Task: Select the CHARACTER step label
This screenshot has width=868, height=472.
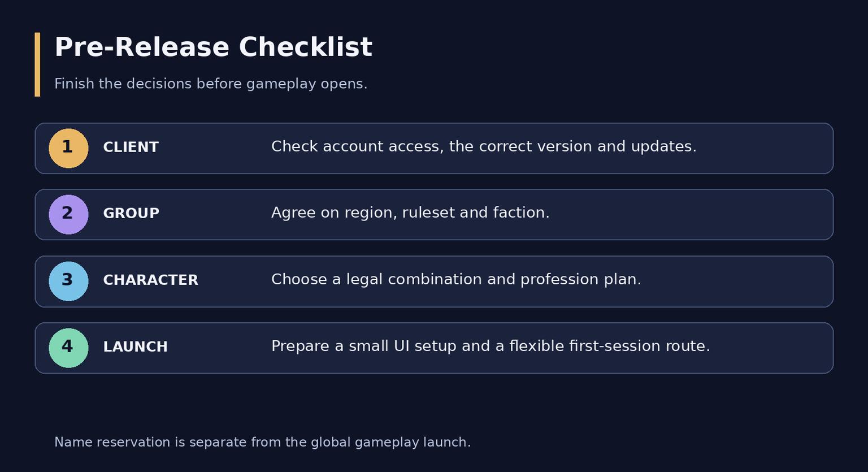Action: 150,280
